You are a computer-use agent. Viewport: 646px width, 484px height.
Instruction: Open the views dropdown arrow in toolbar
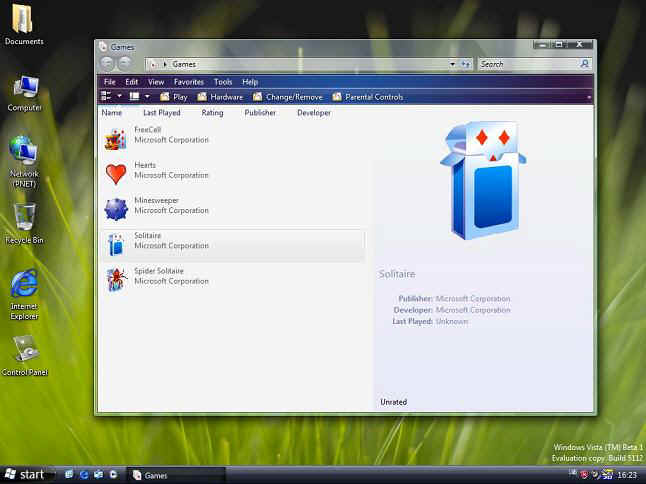click(147, 97)
